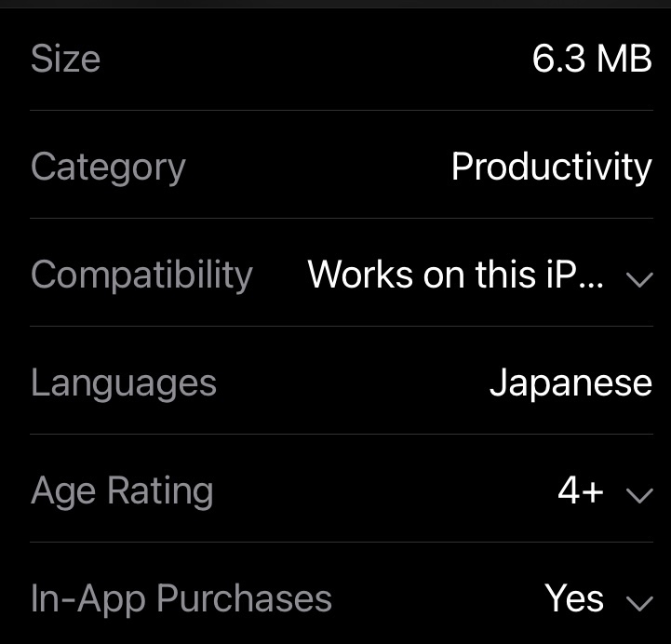Click the Size row label
The width and height of the screenshot is (671, 644).
click(x=65, y=59)
